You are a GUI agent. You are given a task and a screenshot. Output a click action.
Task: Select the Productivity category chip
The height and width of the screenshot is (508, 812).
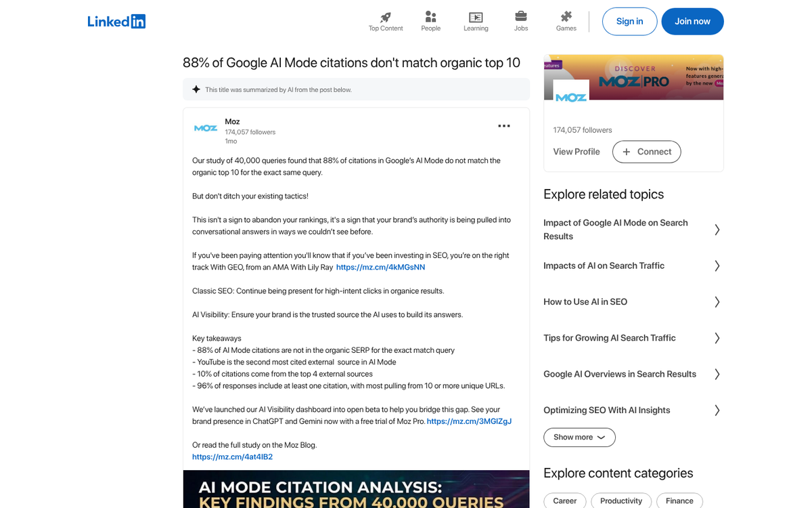tap(621, 501)
